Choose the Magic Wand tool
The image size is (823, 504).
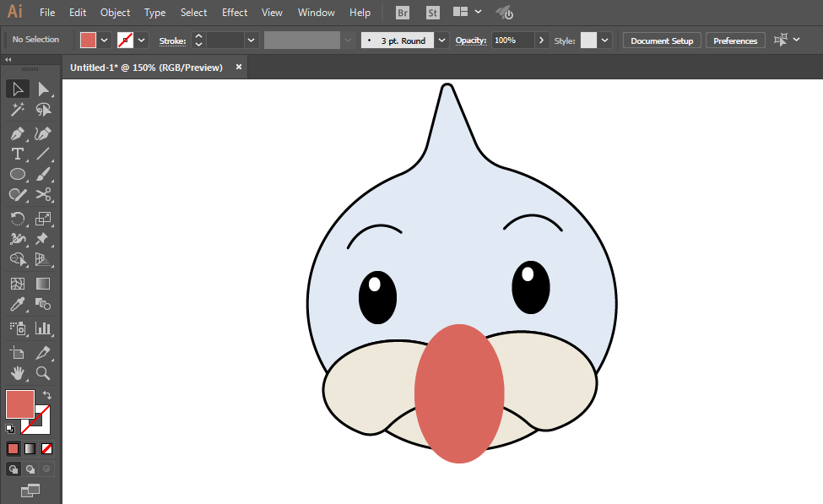[x=17, y=110]
